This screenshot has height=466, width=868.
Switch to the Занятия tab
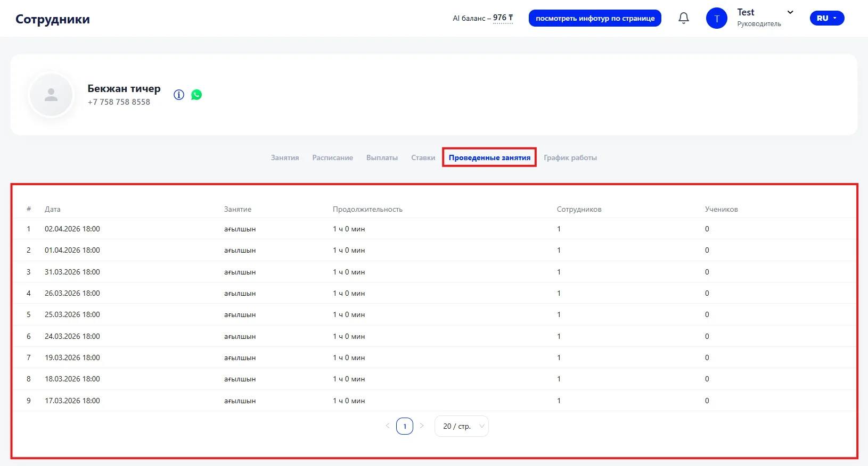[285, 157]
